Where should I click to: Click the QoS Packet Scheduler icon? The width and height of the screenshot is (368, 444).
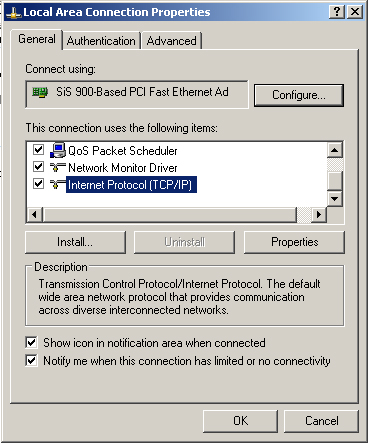(58, 150)
